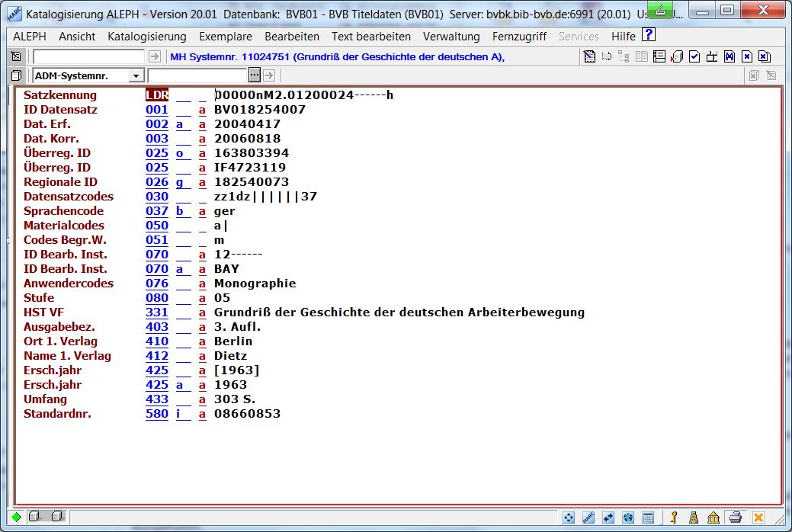This screenshot has height=532, width=792.
Task: Click field tag 331 link
Action: 156,312
